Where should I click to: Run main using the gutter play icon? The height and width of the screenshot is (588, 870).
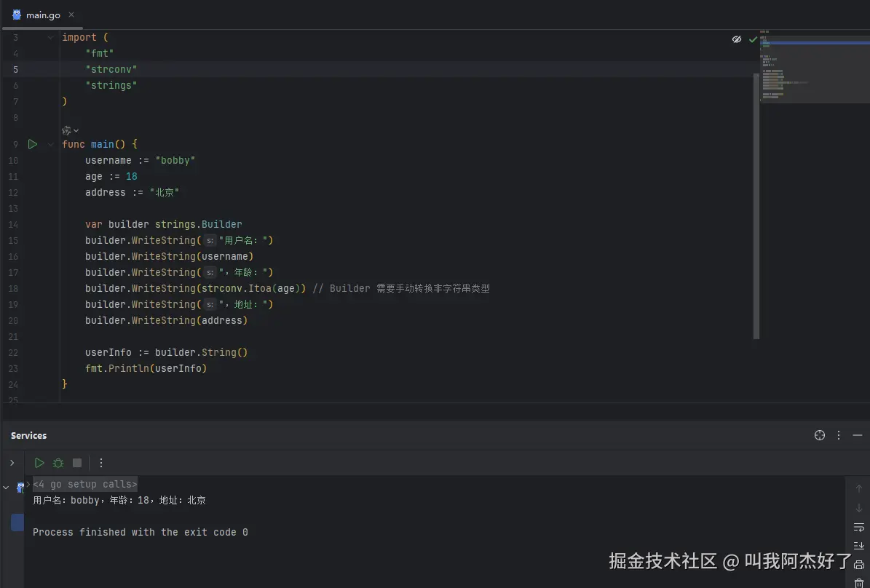(x=33, y=144)
